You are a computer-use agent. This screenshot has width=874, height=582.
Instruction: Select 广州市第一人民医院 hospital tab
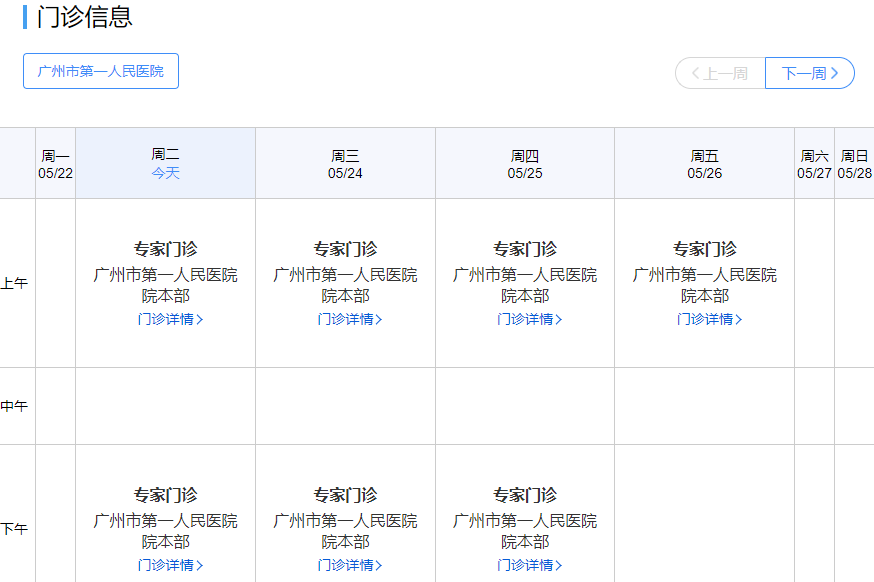point(101,71)
